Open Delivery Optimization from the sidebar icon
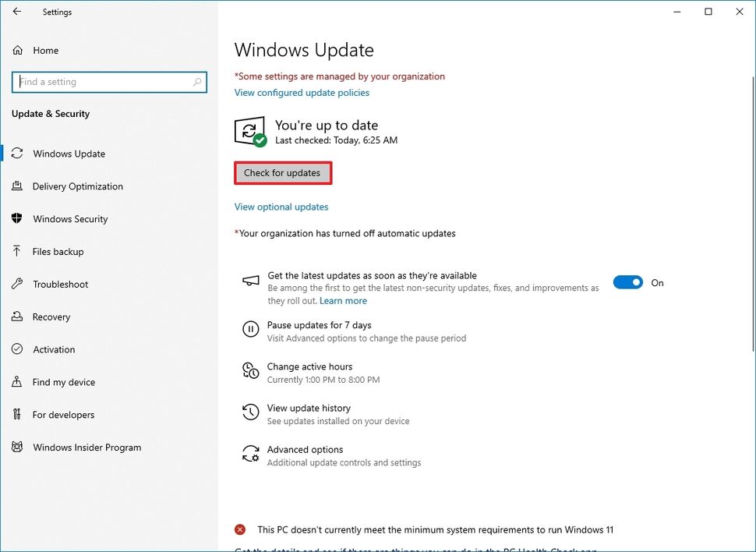This screenshot has width=756, height=552. (x=18, y=186)
